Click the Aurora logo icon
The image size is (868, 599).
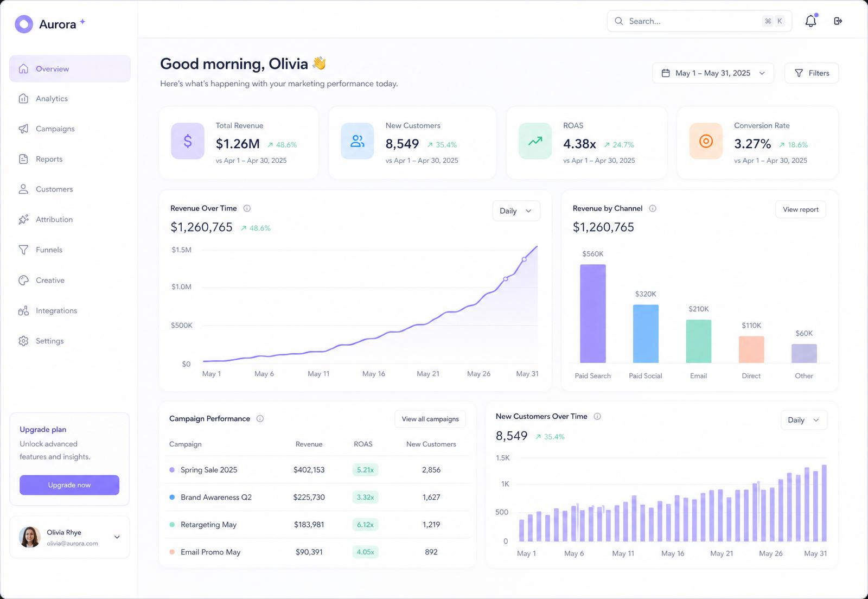coord(24,24)
